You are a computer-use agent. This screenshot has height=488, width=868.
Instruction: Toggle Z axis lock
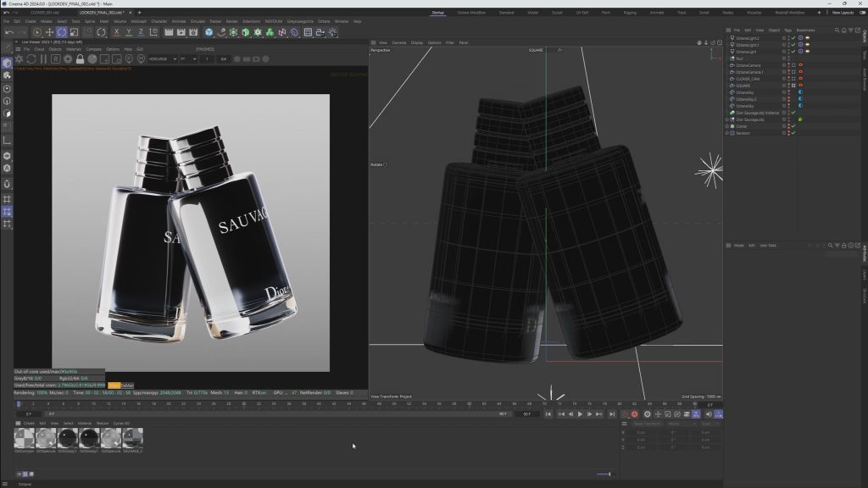141,33
